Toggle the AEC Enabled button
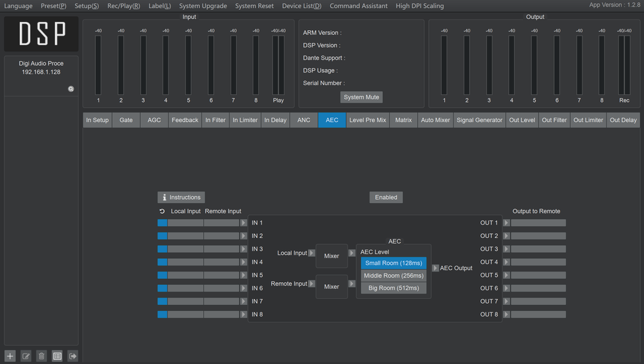This screenshot has width=644, height=364. 386,198
